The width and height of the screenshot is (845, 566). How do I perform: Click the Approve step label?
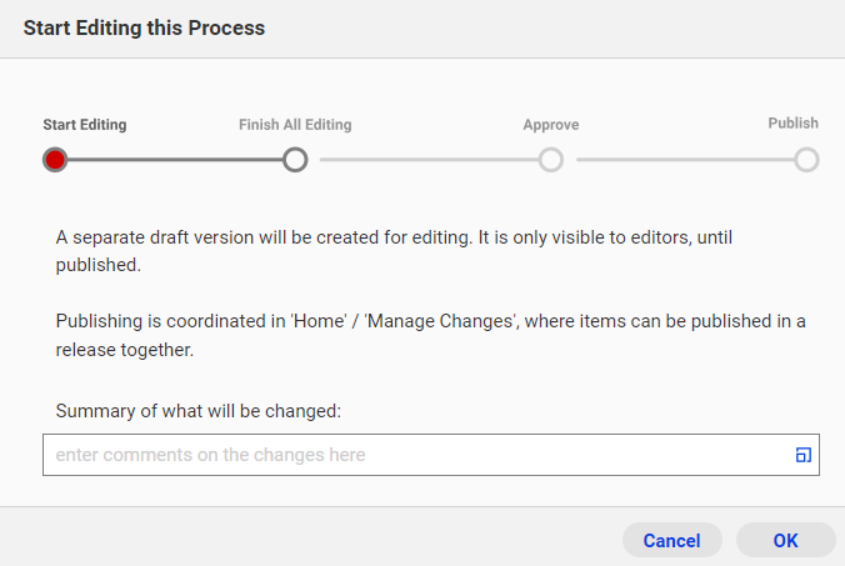pyautogui.click(x=551, y=125)
